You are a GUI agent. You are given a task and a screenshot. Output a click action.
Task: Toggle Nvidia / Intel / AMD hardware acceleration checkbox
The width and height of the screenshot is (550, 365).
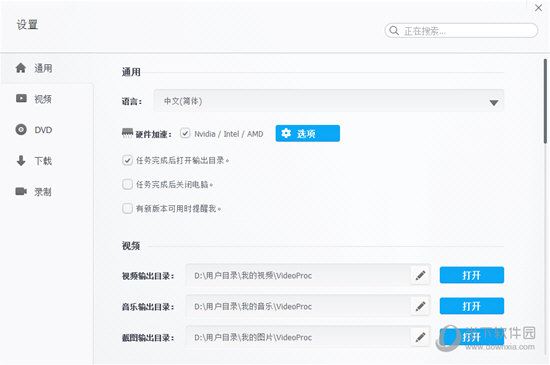coord(185,133)
